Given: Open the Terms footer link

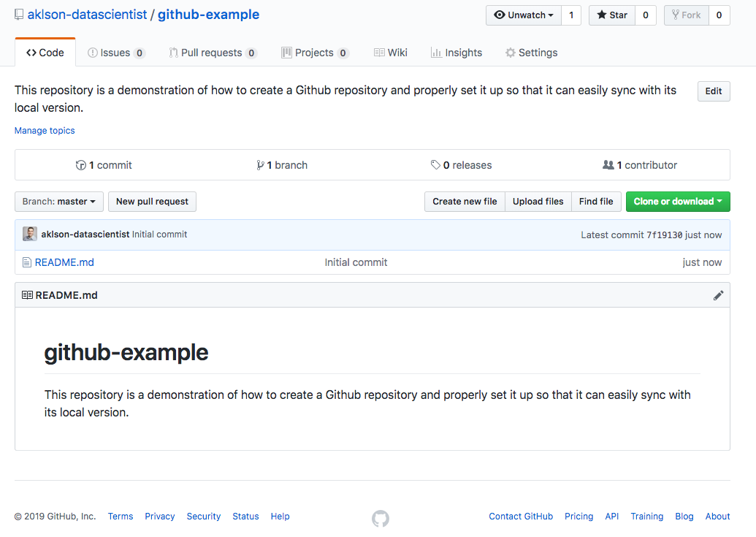Looking at the screenshot, I should click(x=121, y=517).
